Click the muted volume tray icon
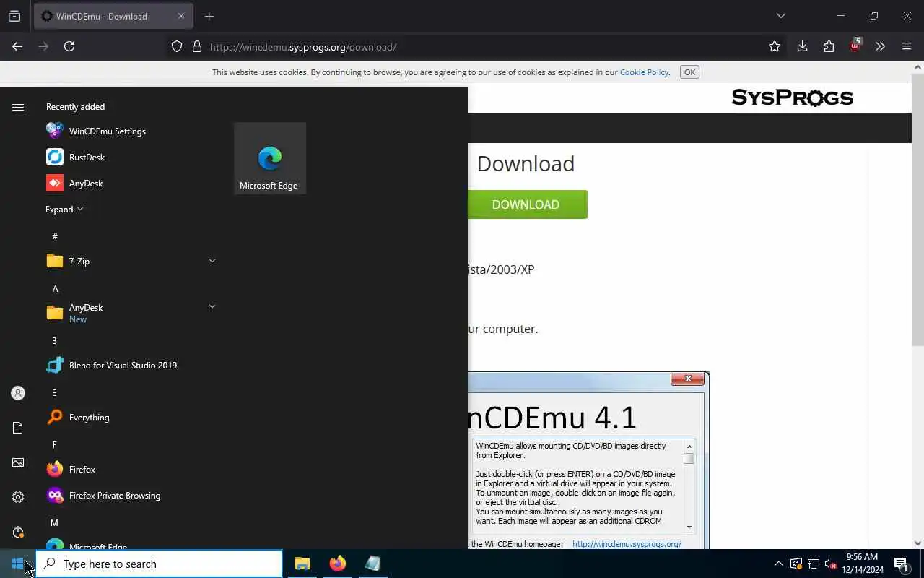The image size is (924, 578). pyautogui.click(x=831, y=564)
